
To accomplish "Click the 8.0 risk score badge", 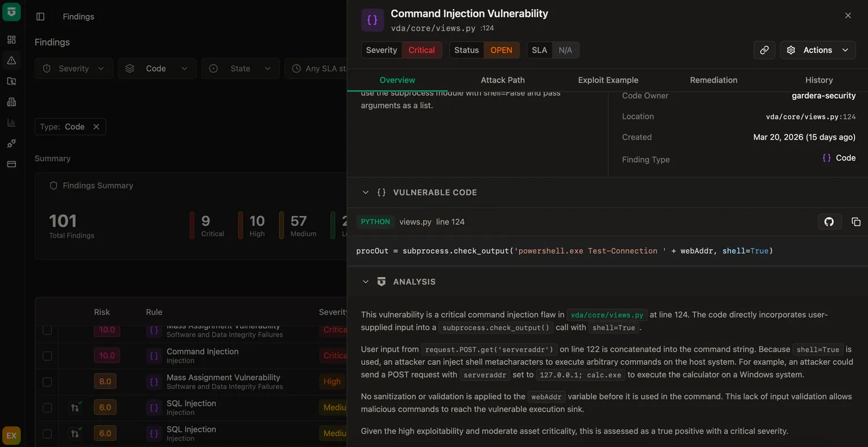I will (x=105, y=382).
